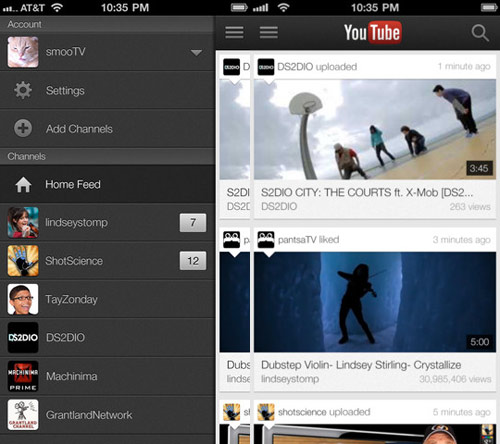Screen dimensions: 500x444
Task: Select GrantlandNetwork channel name
Action: tap(89, 415)
